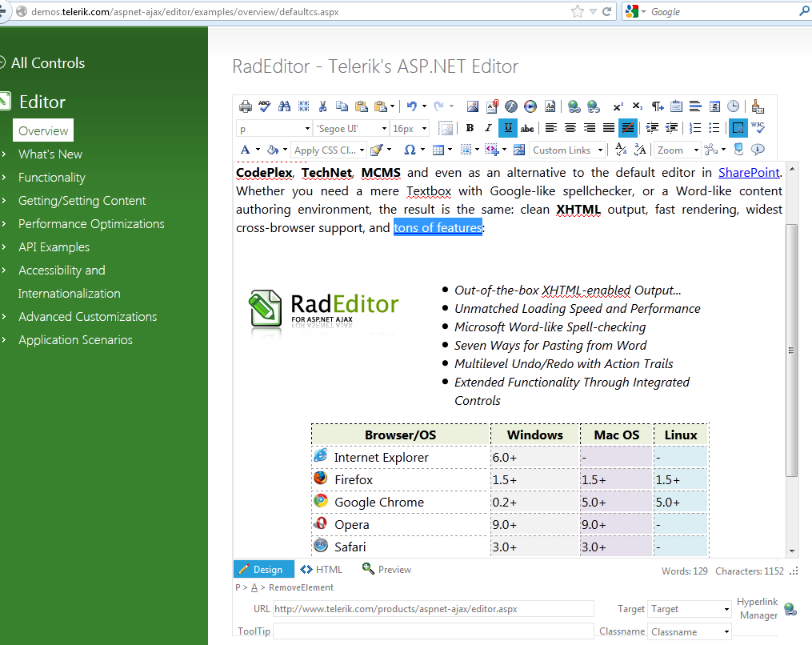Image resolution: width=812 pixels, height=645 pixels.
Task: Open Find and Replace binoculars icon
Action: pyautogui.click(x=284, y=106)
